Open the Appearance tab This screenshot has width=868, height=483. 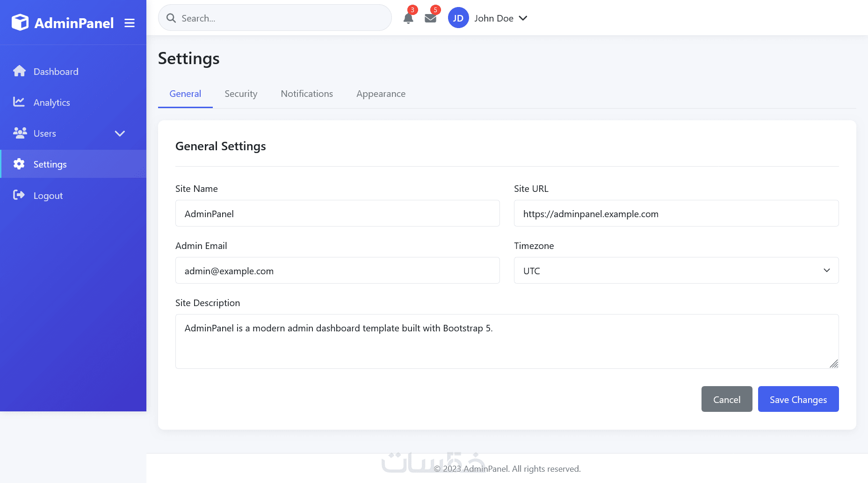(x=381, y=94)
